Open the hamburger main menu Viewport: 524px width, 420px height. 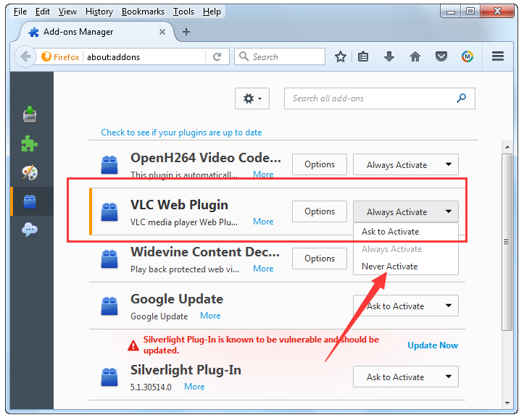click(x=498, y=56)
